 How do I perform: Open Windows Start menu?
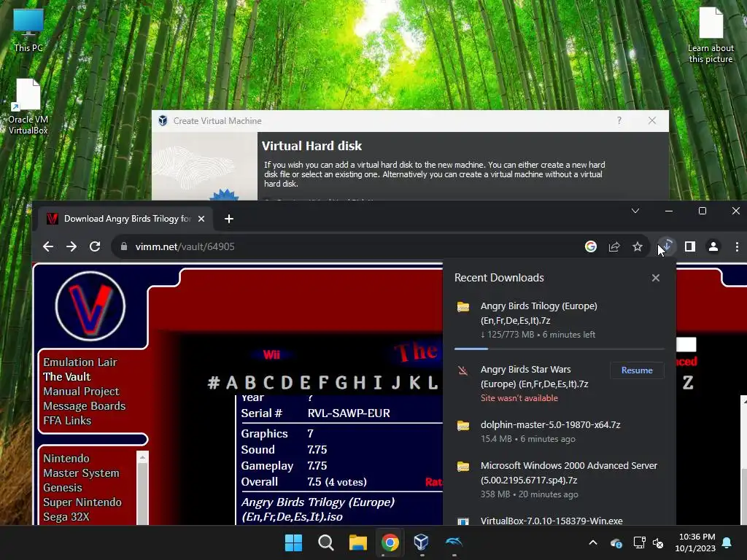click(293, 542)
